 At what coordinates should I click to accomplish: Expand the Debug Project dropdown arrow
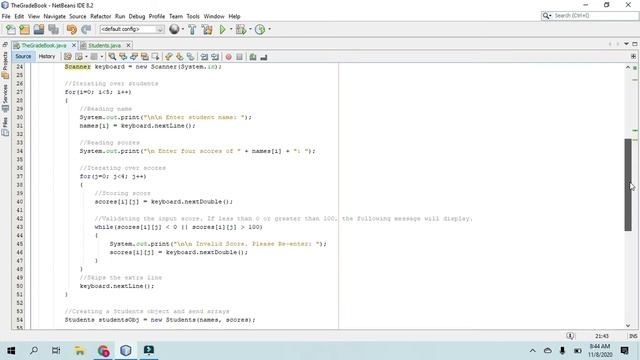tap(250, 29)
